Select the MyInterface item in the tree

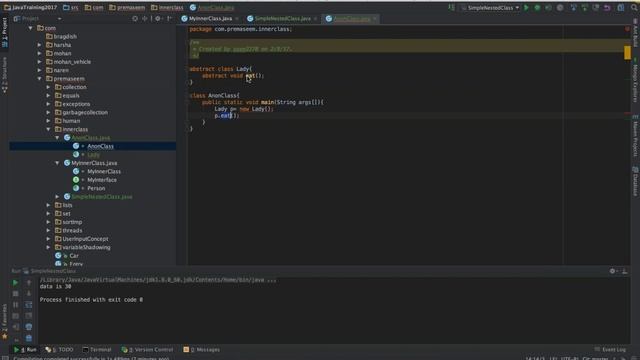102,180
